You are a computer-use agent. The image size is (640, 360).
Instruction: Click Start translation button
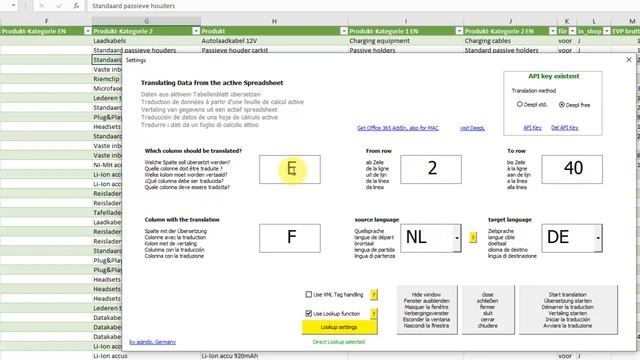[x=568, y=310]
